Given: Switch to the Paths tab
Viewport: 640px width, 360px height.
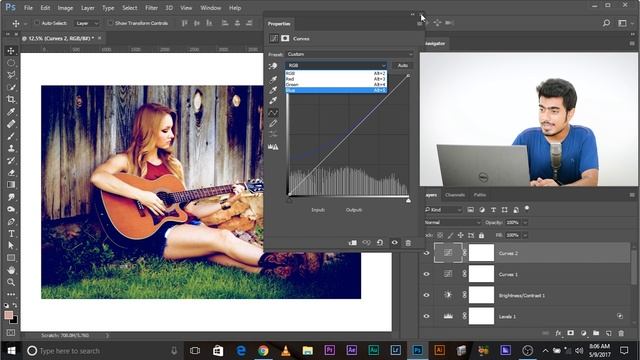Looking at the screenshot, I should tap(480, 195).
